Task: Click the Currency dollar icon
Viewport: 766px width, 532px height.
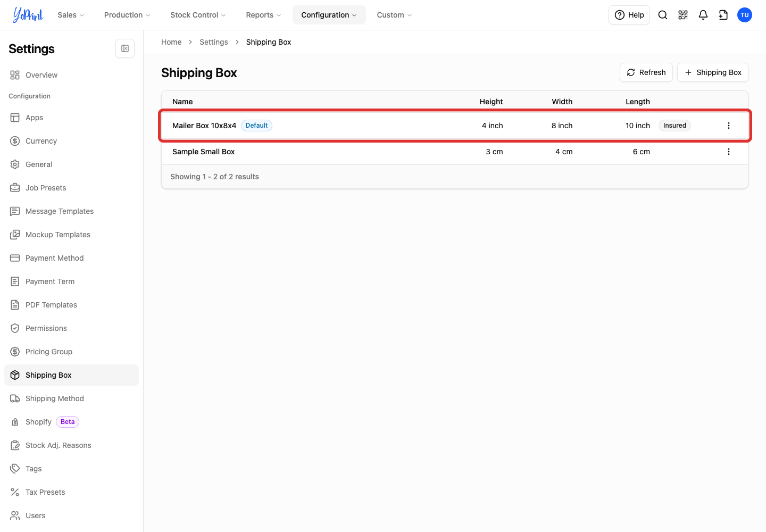Action: pos(15,141)
